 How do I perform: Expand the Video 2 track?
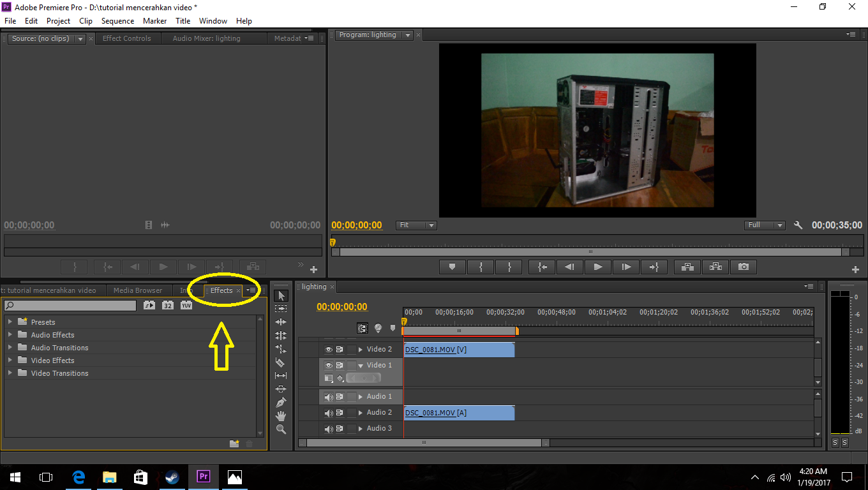[x=361, y=350]
